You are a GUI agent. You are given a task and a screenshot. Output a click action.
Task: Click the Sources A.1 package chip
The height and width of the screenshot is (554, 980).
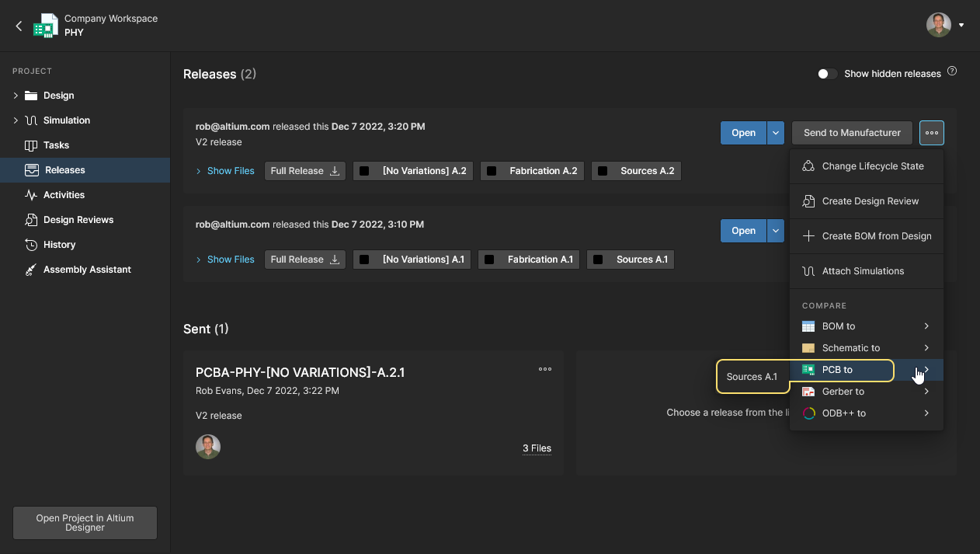click(631, 260)
